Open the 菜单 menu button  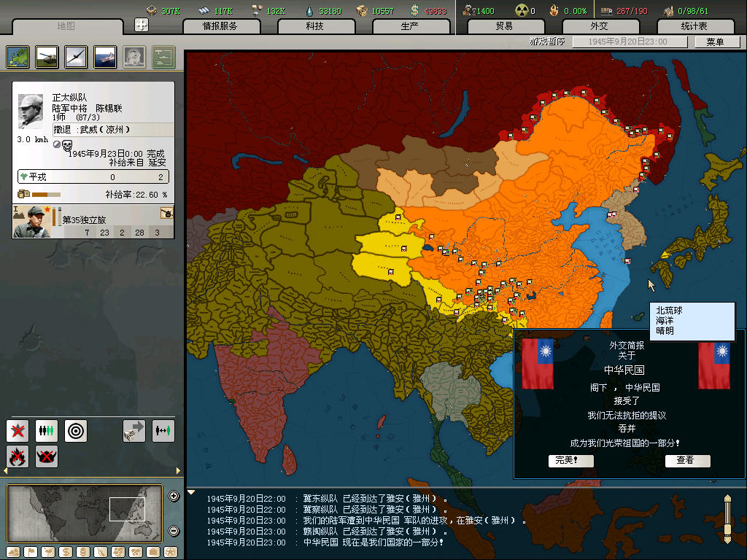[x=714, y=42]
